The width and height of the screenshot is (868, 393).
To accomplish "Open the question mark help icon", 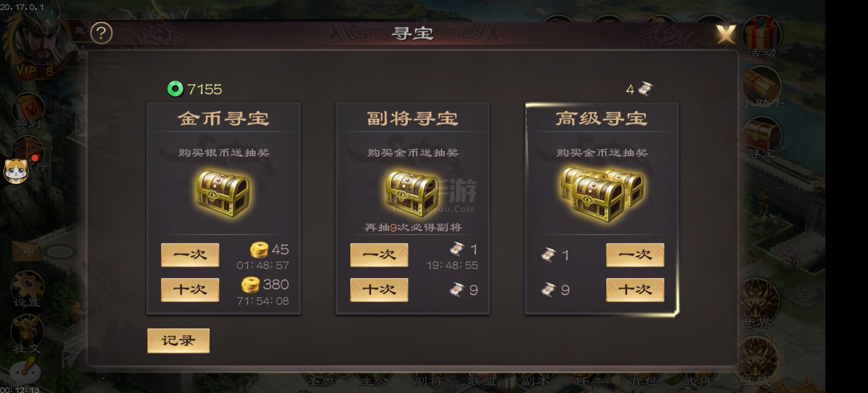I will click(101, 33).
